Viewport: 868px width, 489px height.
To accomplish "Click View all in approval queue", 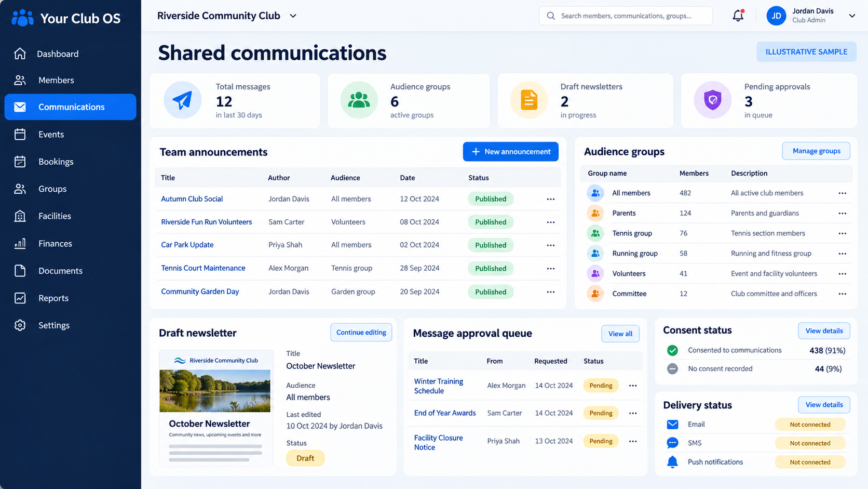I will tap(620, 334).
